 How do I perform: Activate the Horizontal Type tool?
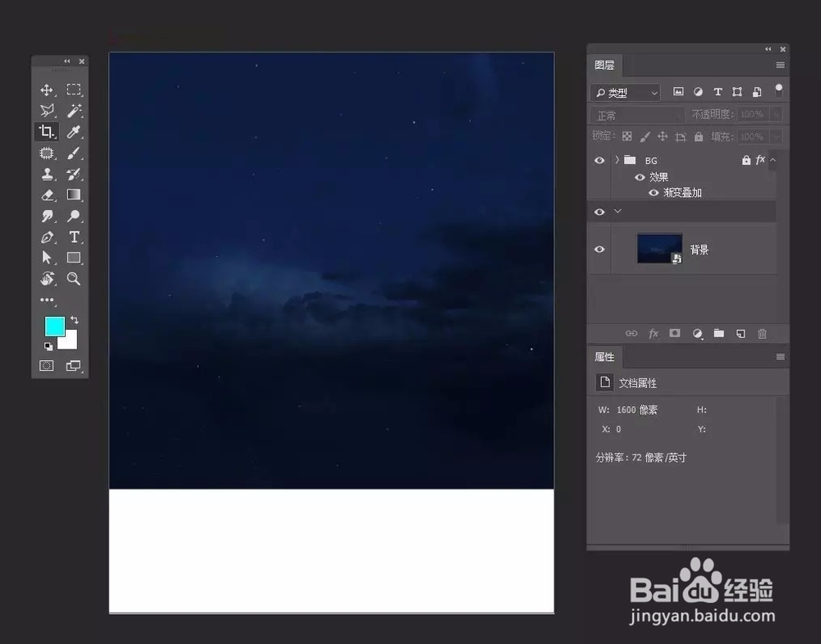74,236
